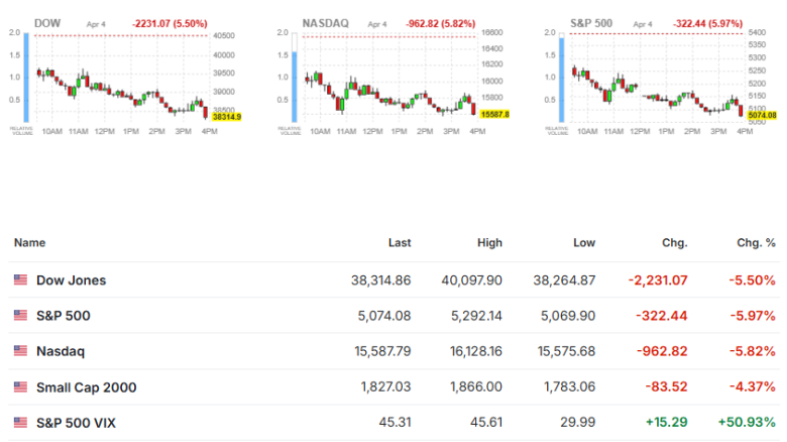
Task: Click the US flag icon beside Nasdaq
Action: (x=21, y=351)
